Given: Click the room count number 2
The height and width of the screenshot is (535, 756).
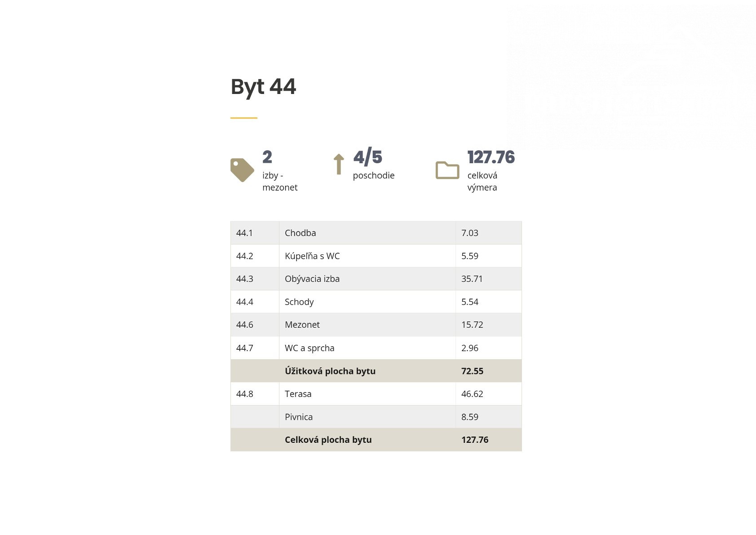Looking at the screenshot, I should (267, 157).
